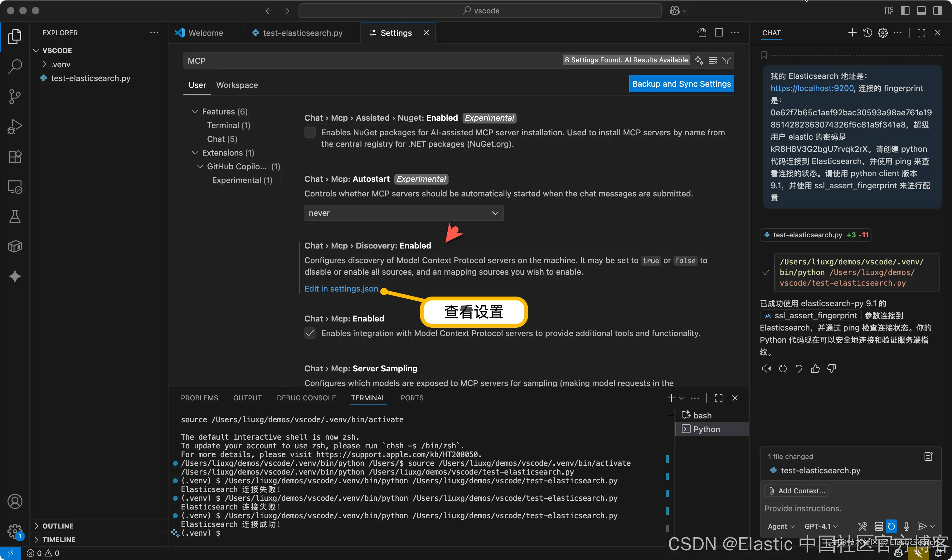Click Backup and Sync Settings button
952x560 pixels.
[682, 84]
